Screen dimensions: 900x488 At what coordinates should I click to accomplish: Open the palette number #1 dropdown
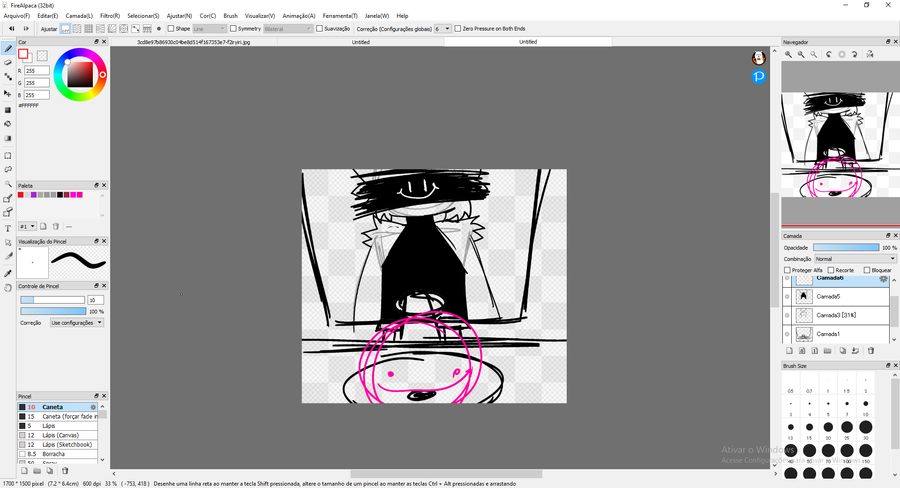pos(28,227)
